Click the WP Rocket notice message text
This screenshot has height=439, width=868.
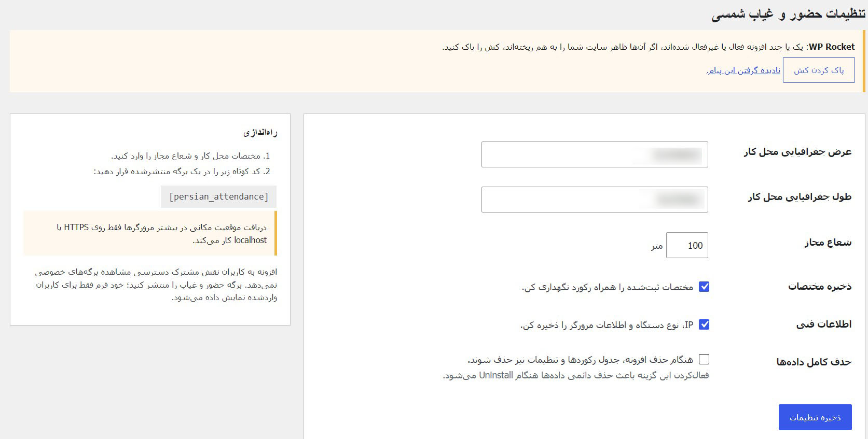[x=649, y=47]
